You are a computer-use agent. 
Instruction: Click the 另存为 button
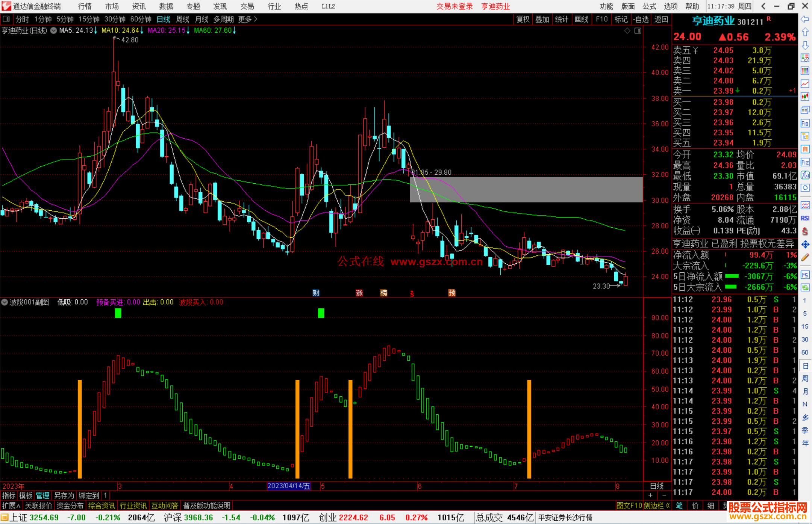point(64,495)
